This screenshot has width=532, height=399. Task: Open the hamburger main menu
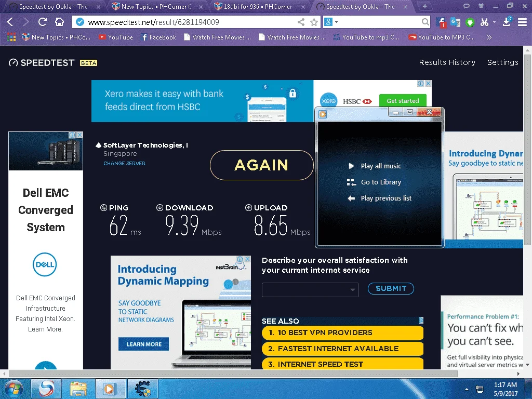(522, 22)
